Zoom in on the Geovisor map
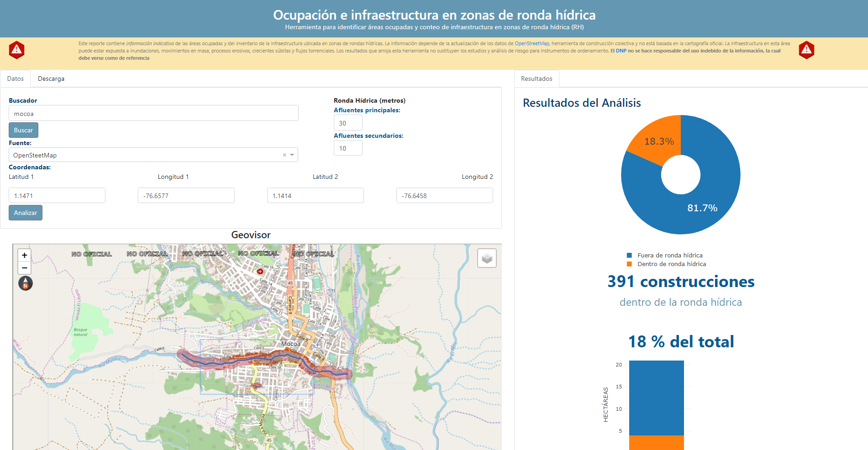Viewport: 868px width, 450px height. [25, 255]
